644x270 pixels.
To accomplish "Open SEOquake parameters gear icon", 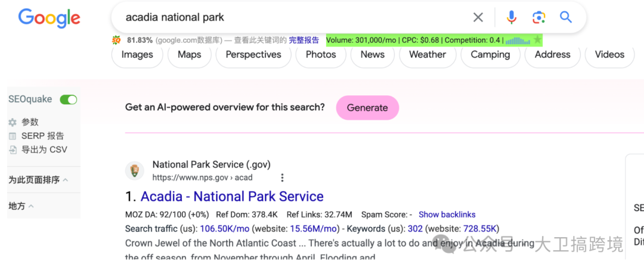I will click(x=13, y=122).
